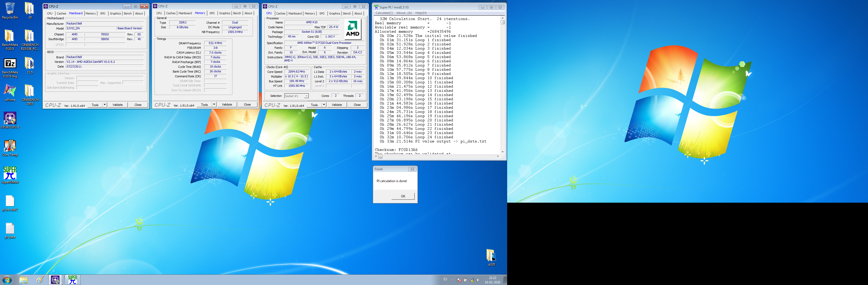
Task: Open Tools dropdown arrow in Mainboard CPU-Z window
Action: 104,105
